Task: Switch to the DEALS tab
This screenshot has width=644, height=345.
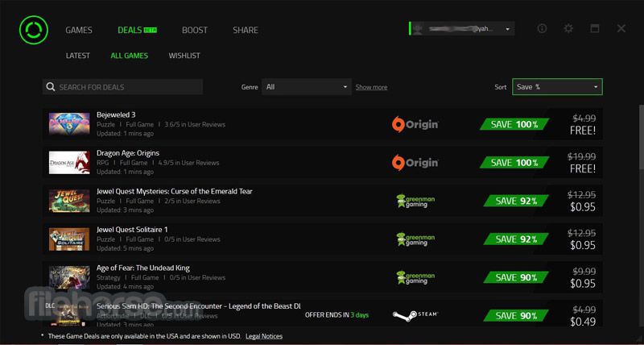Action: [137, 30]
